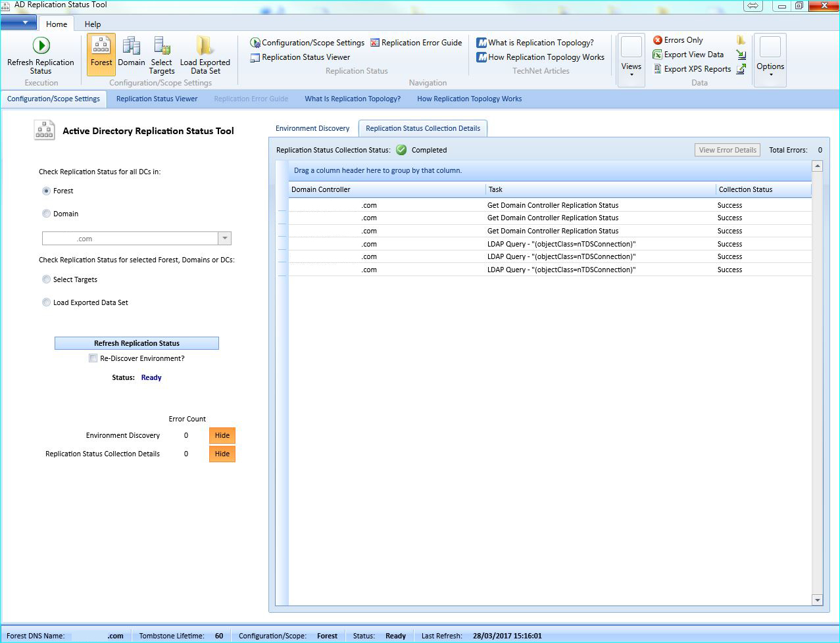Select the Forest radio button
The image size is (840, 643).
click(x=46, y=191)
